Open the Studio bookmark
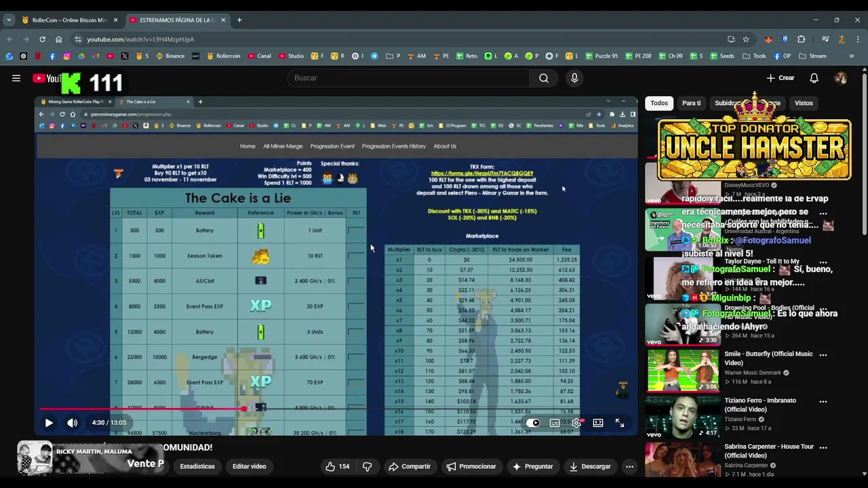The image size is (868, 488). (x=291, y=56)
